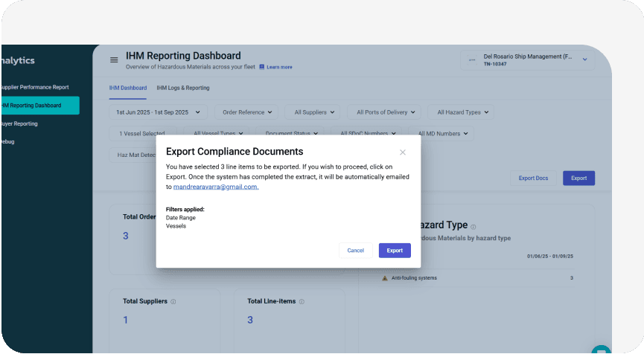The width and height of the screenshot is (644, 354).
Task: Click the Total Line-items info icon
Action: [302, 301]
